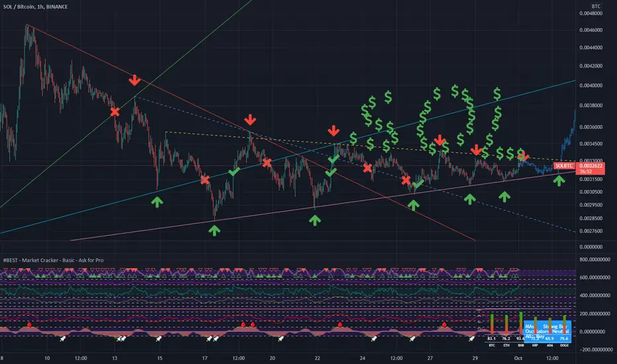Viewport: 617px width, 364px height.
Task: Click the 36:52 candle countdown timer
Action: click(585, 171)
